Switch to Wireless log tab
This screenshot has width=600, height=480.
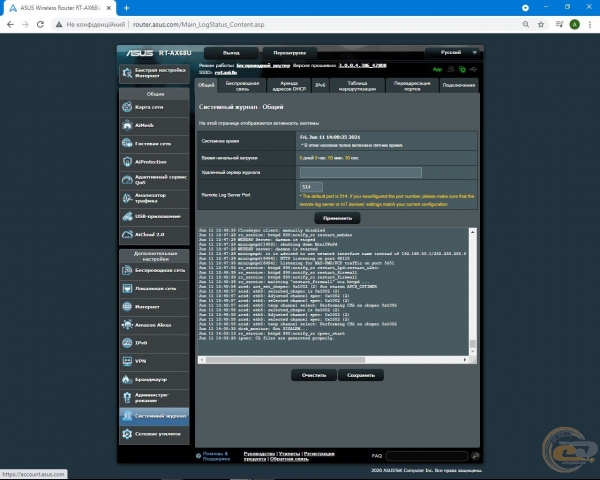point(242,86)
